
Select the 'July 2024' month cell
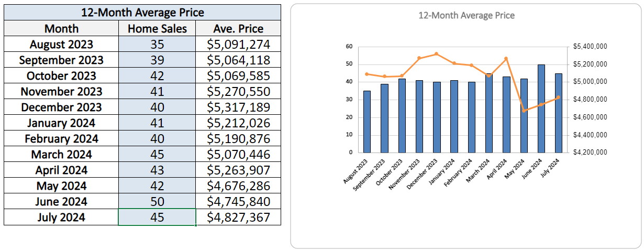tap(61, 217)
